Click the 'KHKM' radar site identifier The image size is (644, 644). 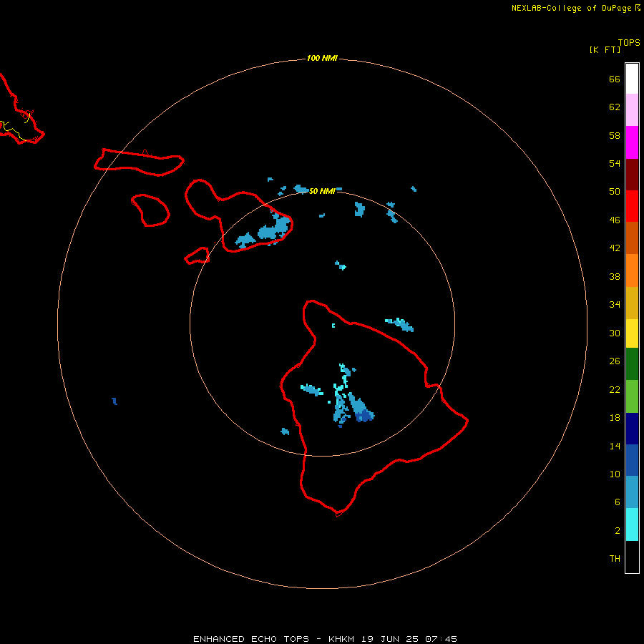coord(341,639)
